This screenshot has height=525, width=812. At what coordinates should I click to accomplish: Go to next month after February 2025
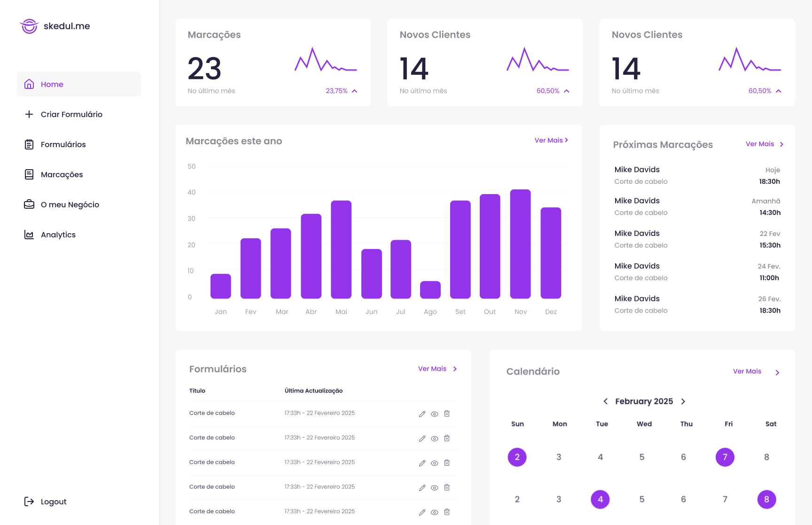[x=683, y=401]
